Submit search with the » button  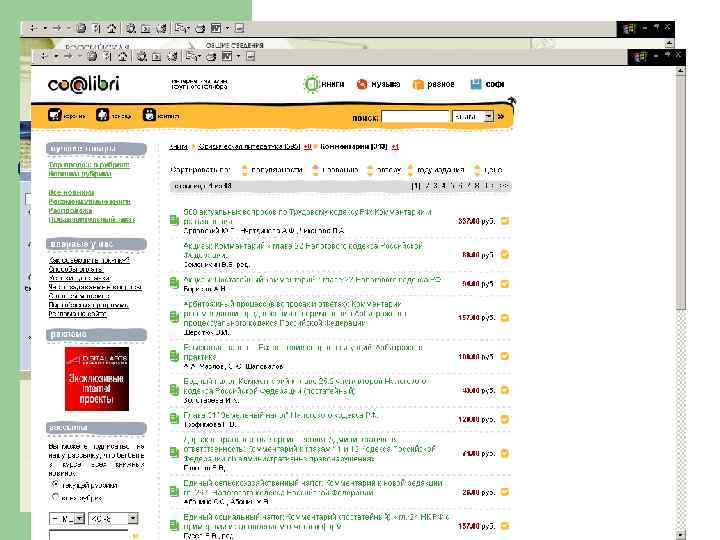point(501,117)
